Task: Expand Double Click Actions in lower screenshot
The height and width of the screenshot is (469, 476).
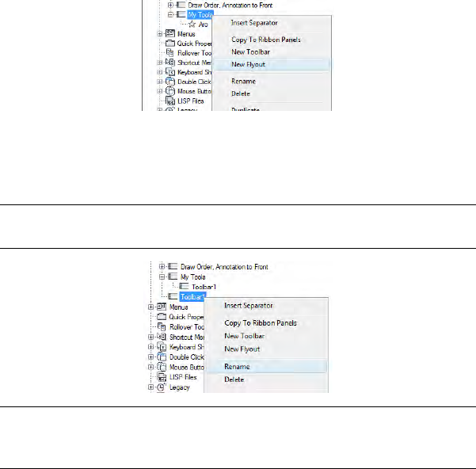Action: click(x=150, y=357)
